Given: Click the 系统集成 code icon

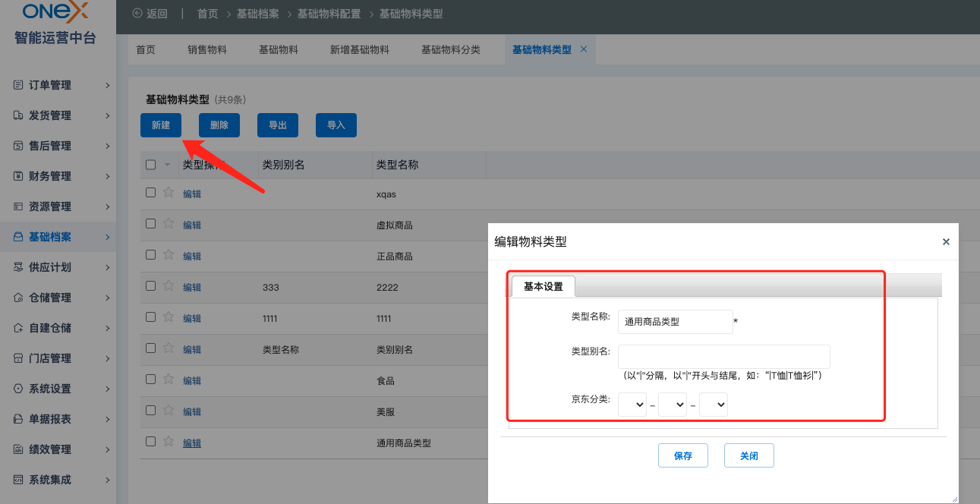Looking at the screenshot, I should tap(18, 480).
